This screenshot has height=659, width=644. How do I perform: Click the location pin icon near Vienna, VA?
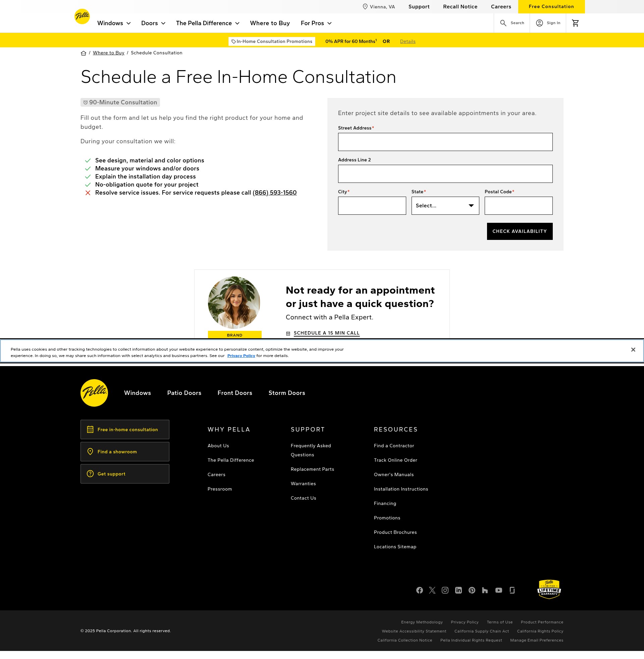click(x=365, y=7)
